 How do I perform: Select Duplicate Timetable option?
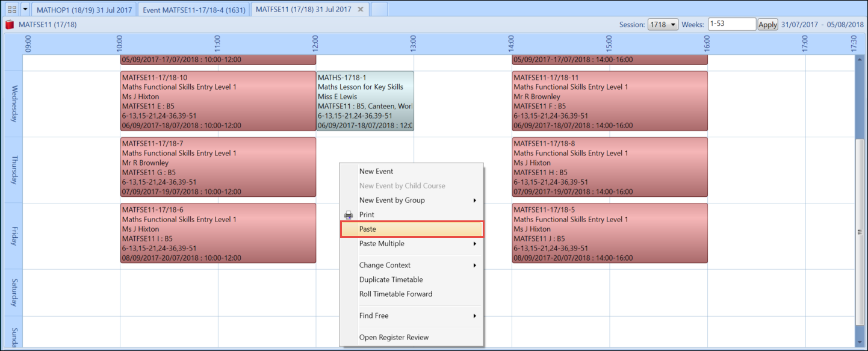tap(391, 280)
